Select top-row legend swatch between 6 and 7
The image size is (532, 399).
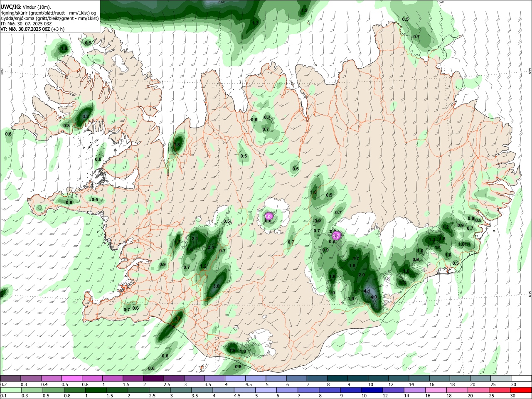297,379
